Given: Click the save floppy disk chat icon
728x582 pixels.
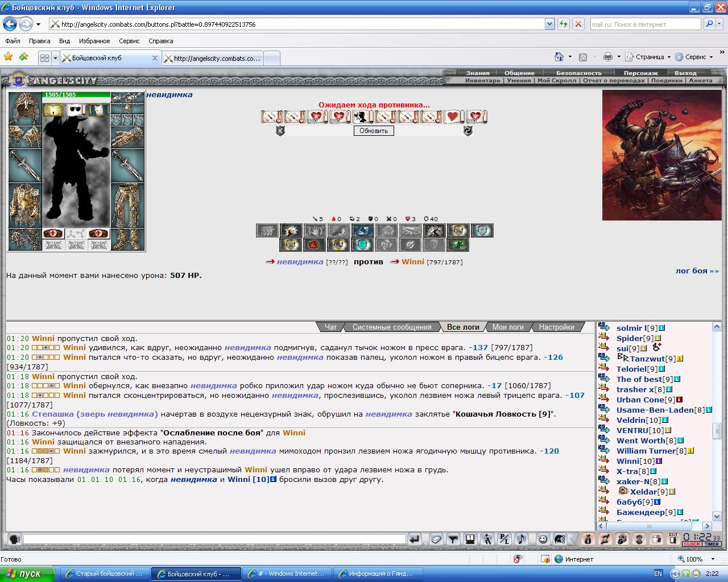Looking at the screenshot, I should (470, 539).
